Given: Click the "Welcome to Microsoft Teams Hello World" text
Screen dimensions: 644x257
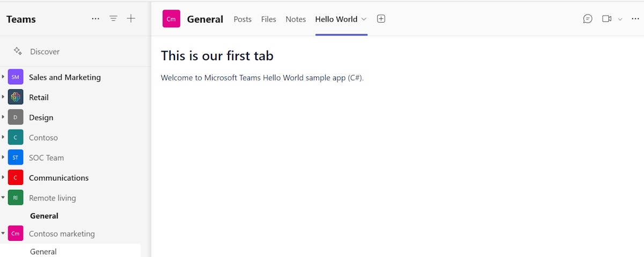Looking at the screenshot, I should pyautogui.click(x=262, y=78).
